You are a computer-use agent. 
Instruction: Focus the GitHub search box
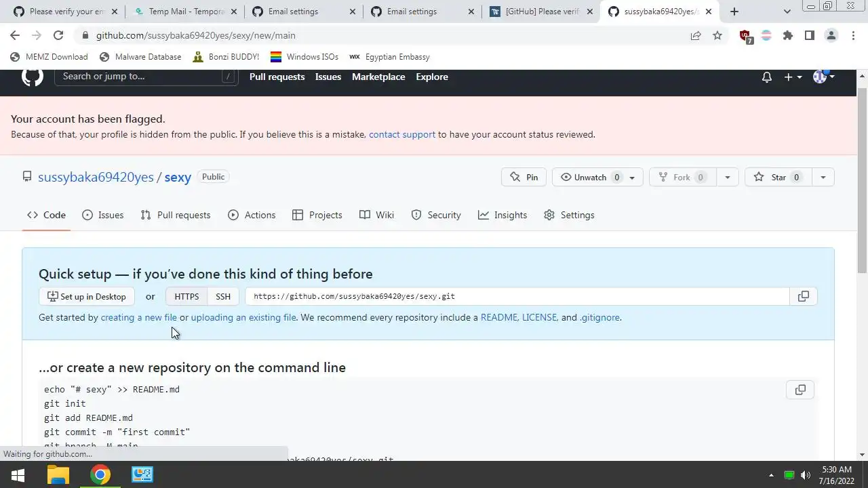click(x=146, y=77)
